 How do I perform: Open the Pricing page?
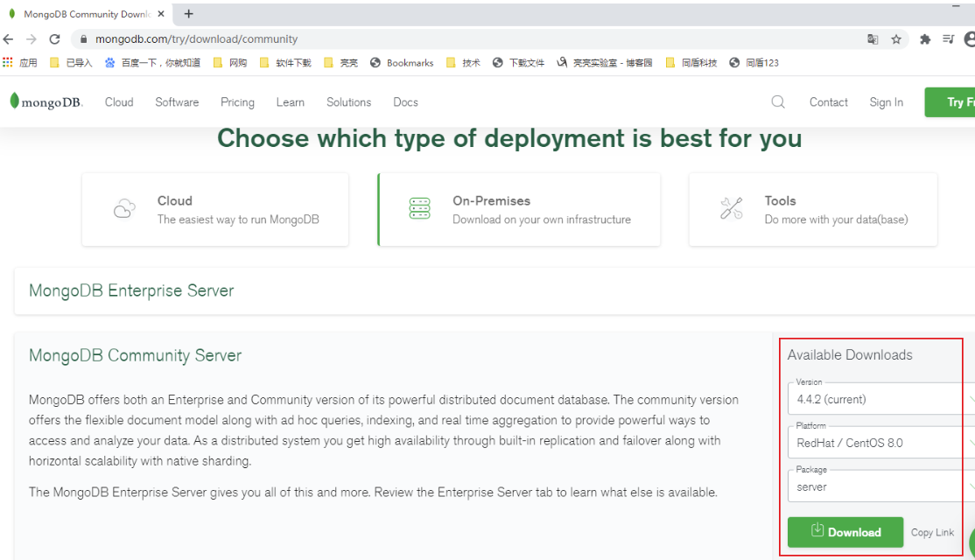[x=237, y=101]
